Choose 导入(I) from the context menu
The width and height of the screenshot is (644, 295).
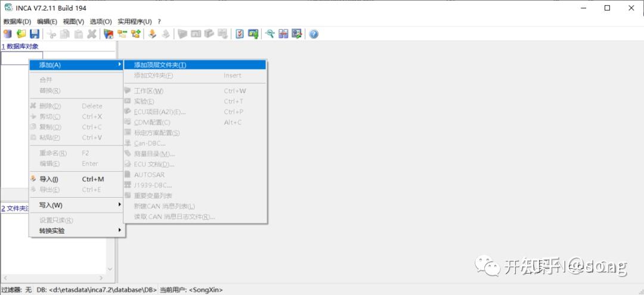coord(77,179)
